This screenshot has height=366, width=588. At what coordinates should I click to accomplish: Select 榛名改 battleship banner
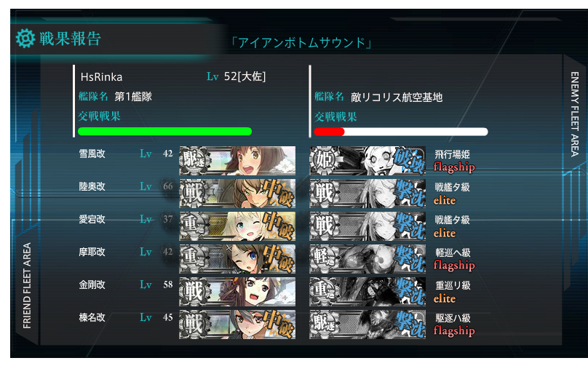click(237, 325)
